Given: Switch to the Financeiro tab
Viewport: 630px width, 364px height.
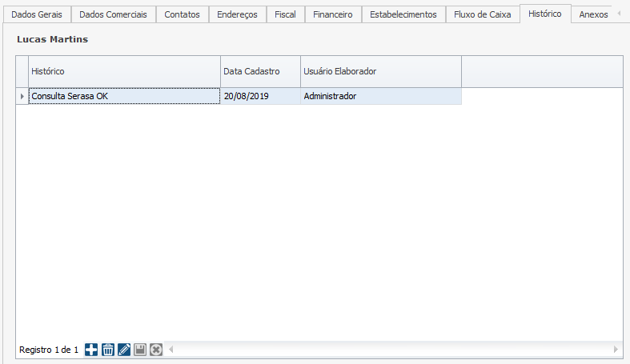Looking at the screenshot, I should coord(333,14).
